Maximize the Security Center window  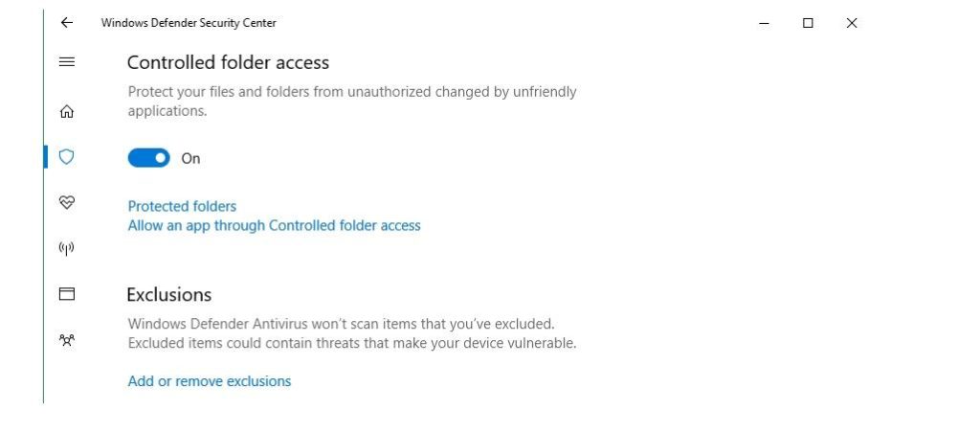click(x=808, y=23)
